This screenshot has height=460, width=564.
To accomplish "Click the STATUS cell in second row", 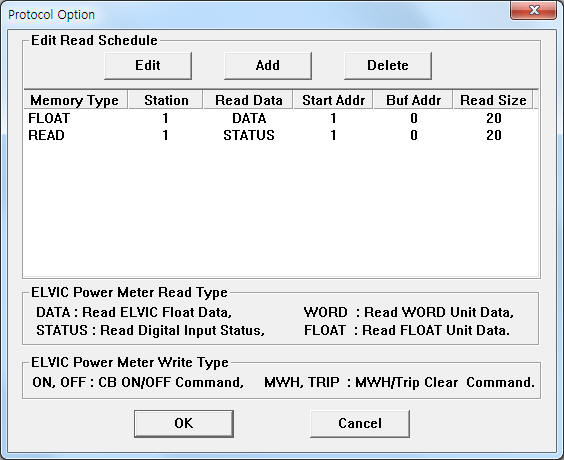I will coord(249,136).
